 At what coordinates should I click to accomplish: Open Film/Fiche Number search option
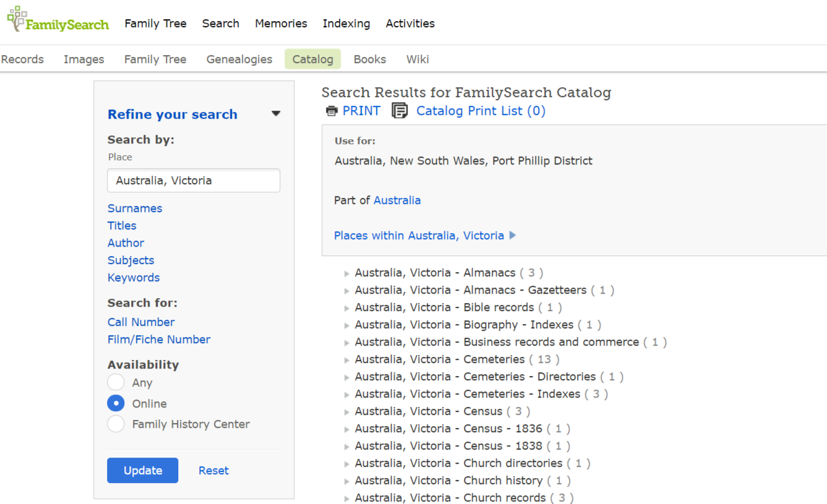coord(159,340)
